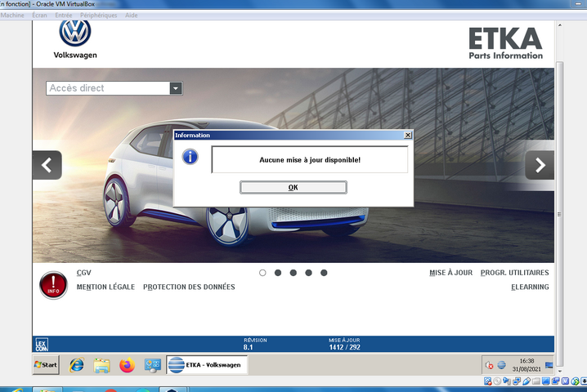Open the VirtualBox Machine menu
The image size is (587, 392).
[x=12, y=16]
